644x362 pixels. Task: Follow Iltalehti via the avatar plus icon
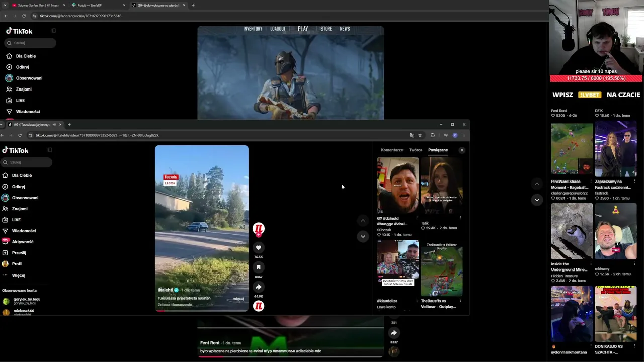coord(258,234)
